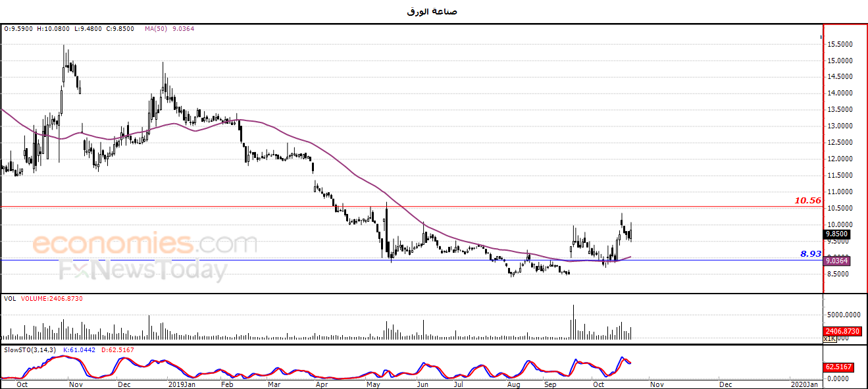Screen dimensions: 868x389
Task: Select the purple 9.0364 moving average tag
Action: 837,261
